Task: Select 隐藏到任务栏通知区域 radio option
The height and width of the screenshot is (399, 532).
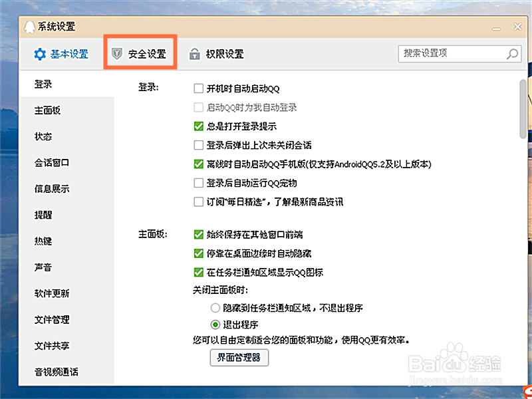Action: pos(215,308)
